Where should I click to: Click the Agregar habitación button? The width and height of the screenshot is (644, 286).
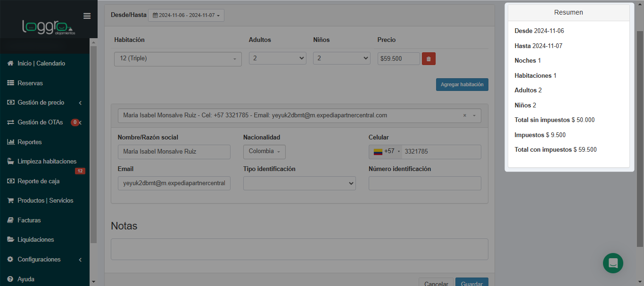(462, 85)
